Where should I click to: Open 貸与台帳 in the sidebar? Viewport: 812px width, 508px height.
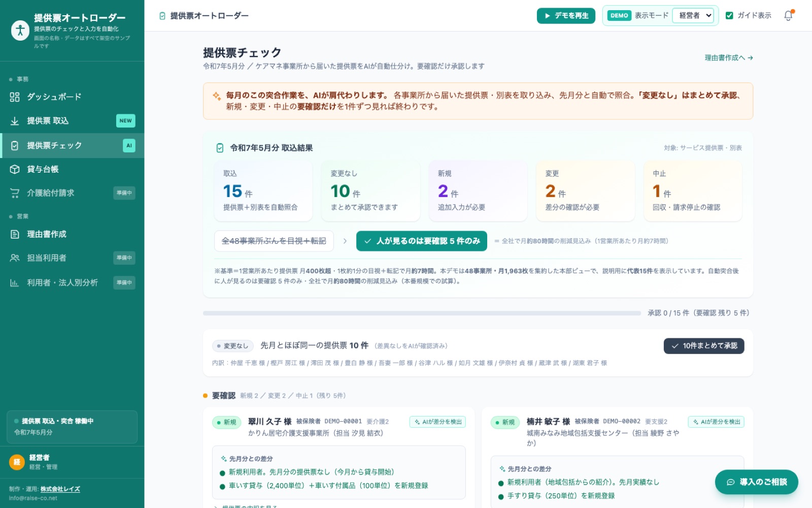click(x=72, y=169)
